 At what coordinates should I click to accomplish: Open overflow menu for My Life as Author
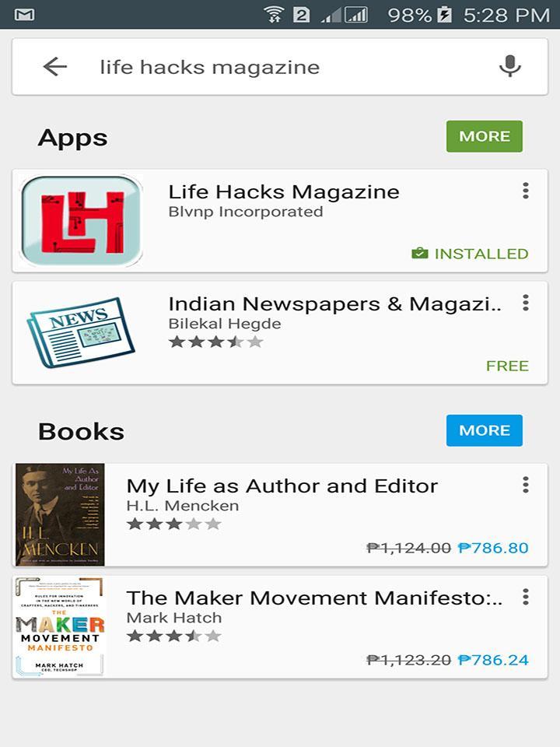[x=526, y=485]
